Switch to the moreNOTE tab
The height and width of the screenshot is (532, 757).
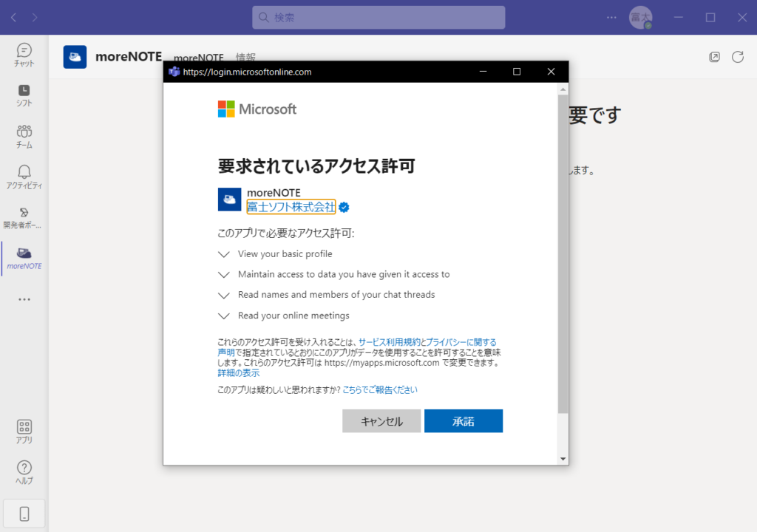pyautogui.click(x=198, y=58)
